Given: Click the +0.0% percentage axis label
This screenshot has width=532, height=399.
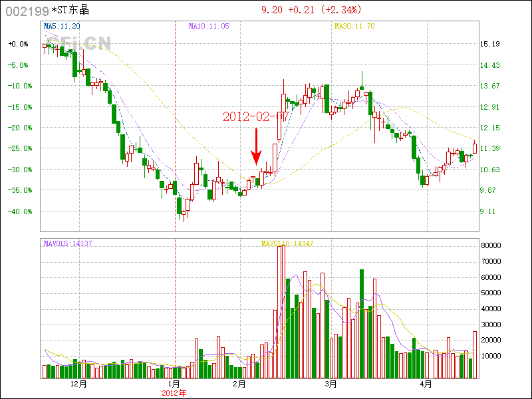Looking at the screenshot, I should point(19,44).
